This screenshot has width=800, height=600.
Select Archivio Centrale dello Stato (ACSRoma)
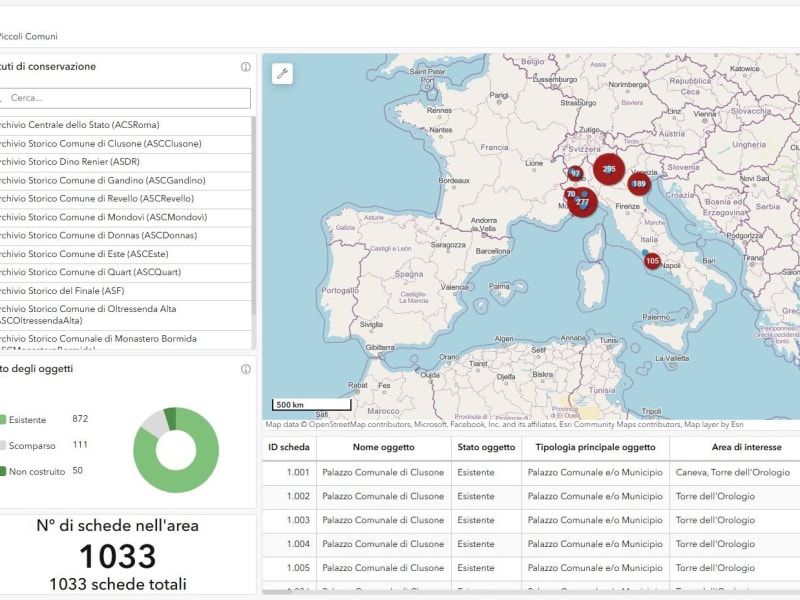point(125,125)
